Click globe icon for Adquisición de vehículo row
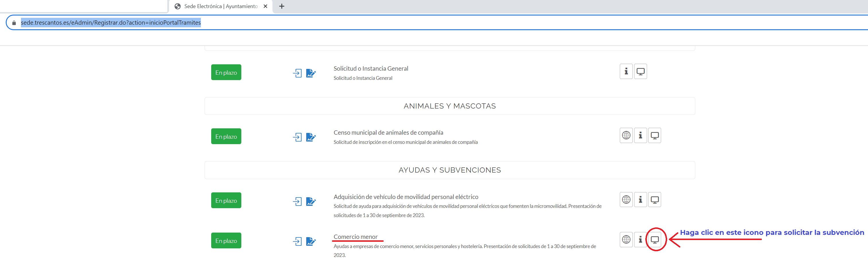The width and height of the screenshot is (868, 261). point(626,200)
